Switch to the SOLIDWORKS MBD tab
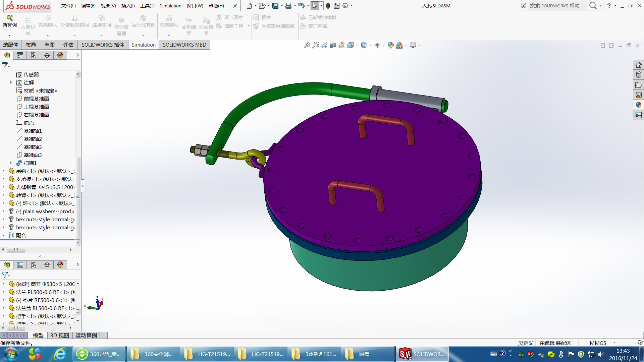This screenshot has width=644, height=362. pyautogui.click(x=184, y=45)
